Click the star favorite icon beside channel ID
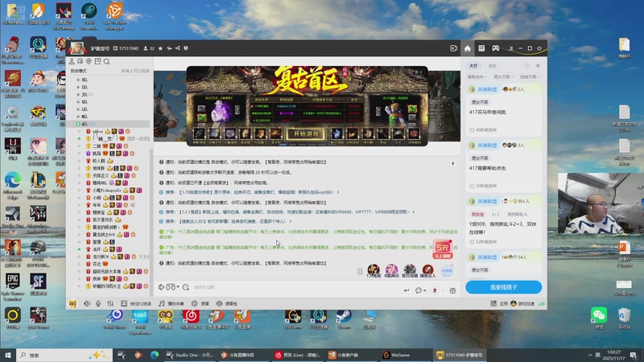644x362 pixels. [x=160, y=48]
